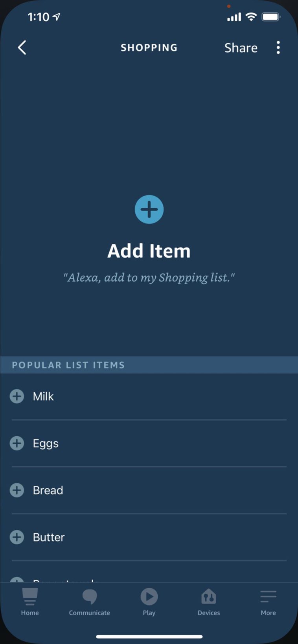Image resolution: width=298 pixels, height=644 pixels.
Task: Tap the back arrow icon
Action: [x=22, y=48]
